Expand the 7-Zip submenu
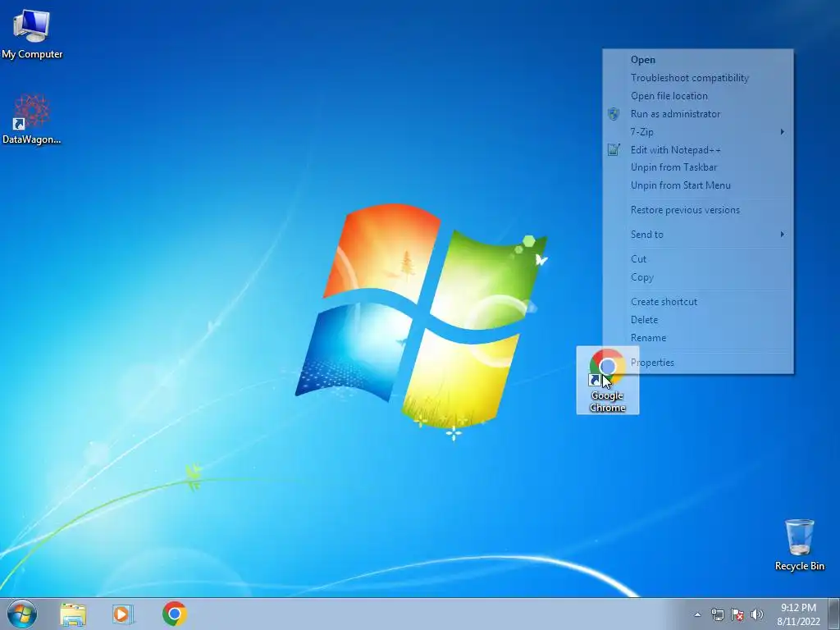The image size is (840, 630). point(698,132)
